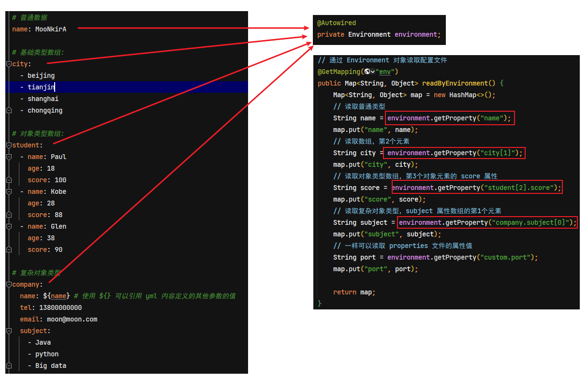This screenshot has width=588, height=380.
Task: Collapse the company block fold marker
Action: point(9,284)
